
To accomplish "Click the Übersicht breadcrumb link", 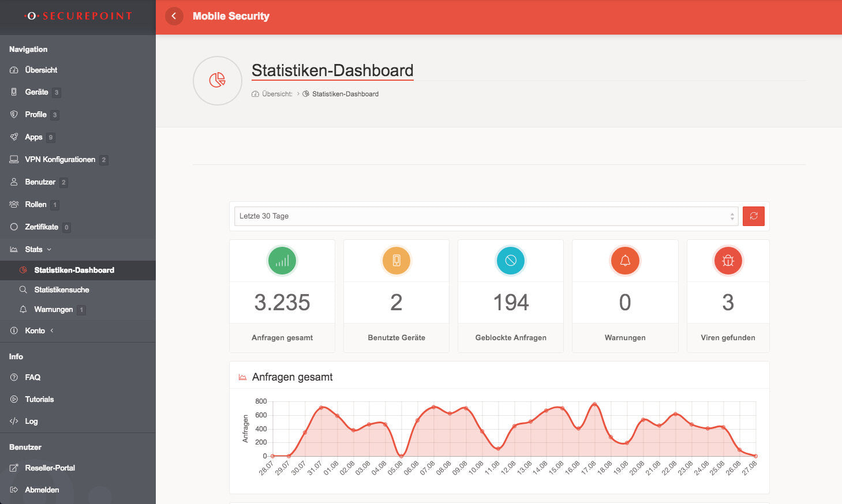I will (276, 94).
